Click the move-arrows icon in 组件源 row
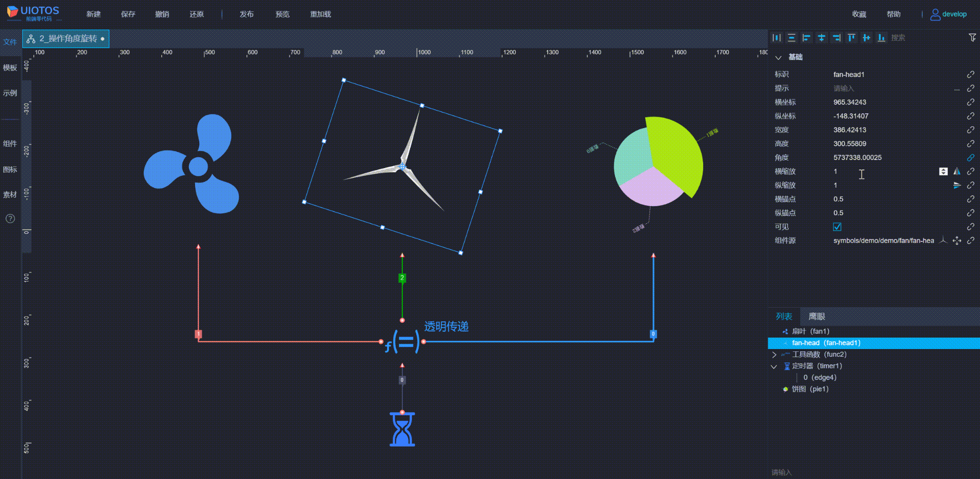 coord(957,241)
